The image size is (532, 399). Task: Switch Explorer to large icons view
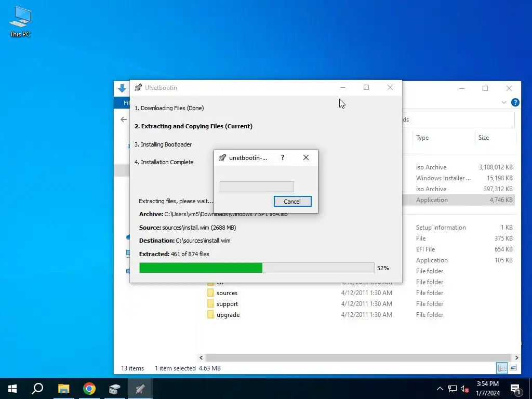(x=513, y=368)
